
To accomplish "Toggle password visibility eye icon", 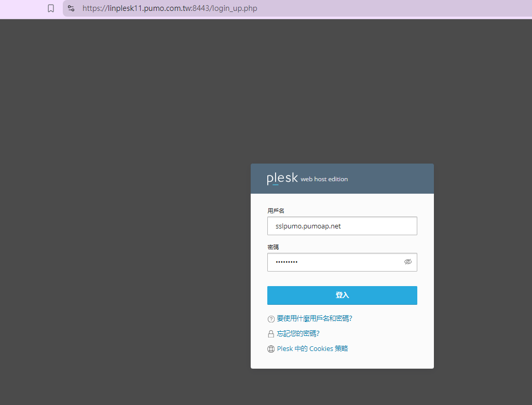I will [408, 262].
